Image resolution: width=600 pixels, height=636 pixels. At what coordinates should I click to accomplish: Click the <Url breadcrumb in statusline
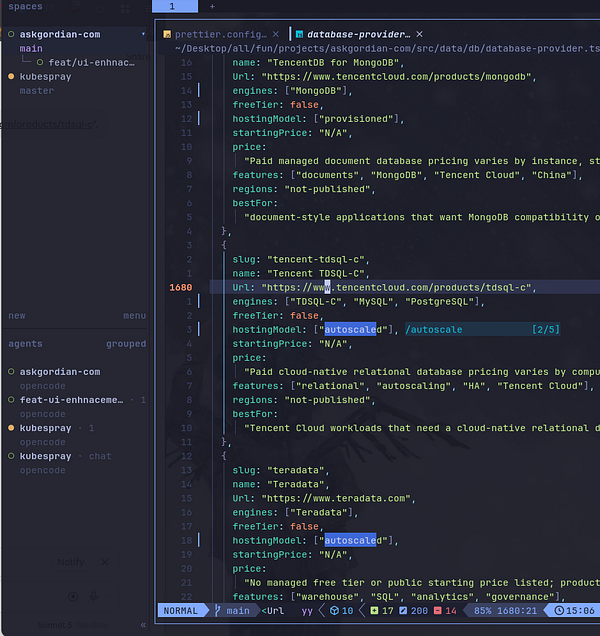(272, 611)
